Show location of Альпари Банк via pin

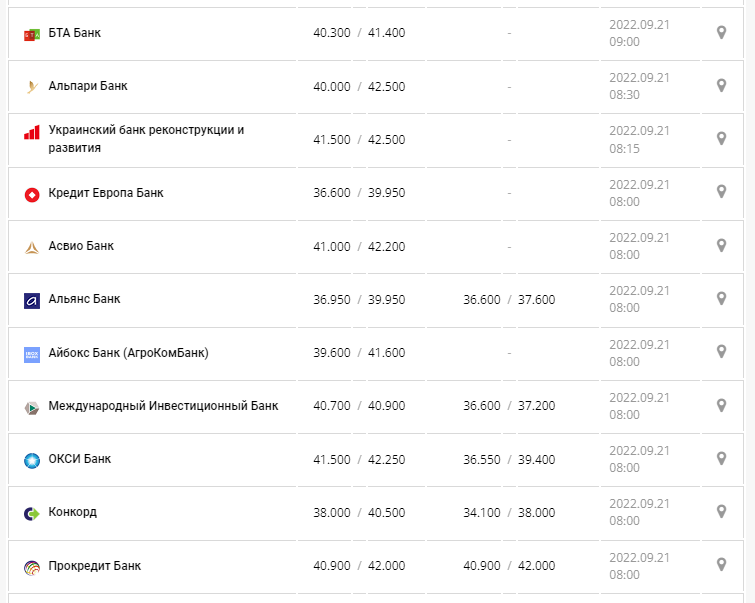[x=721, y=86]
